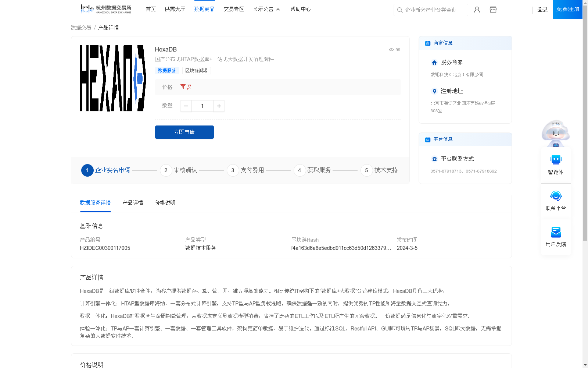Open the 联系平台 headset icon
The width and height of the screenshot is (588, 368).
point(556,196)
